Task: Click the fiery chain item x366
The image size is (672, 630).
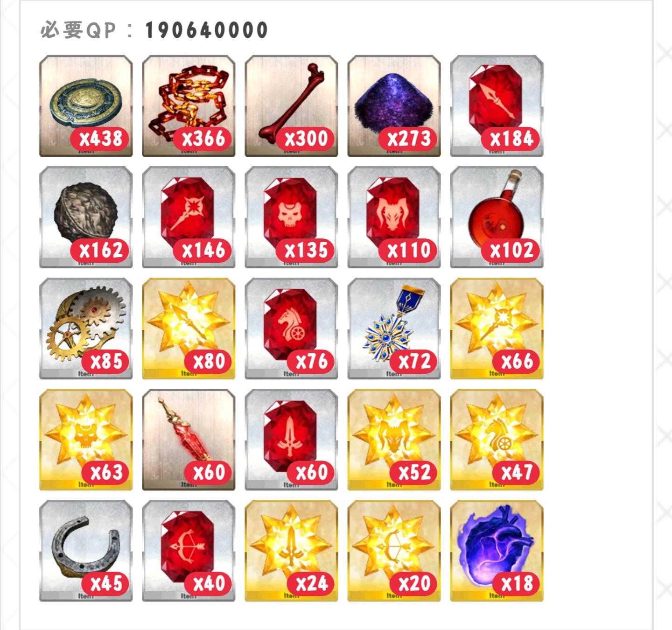Action: tap(189, 106)
